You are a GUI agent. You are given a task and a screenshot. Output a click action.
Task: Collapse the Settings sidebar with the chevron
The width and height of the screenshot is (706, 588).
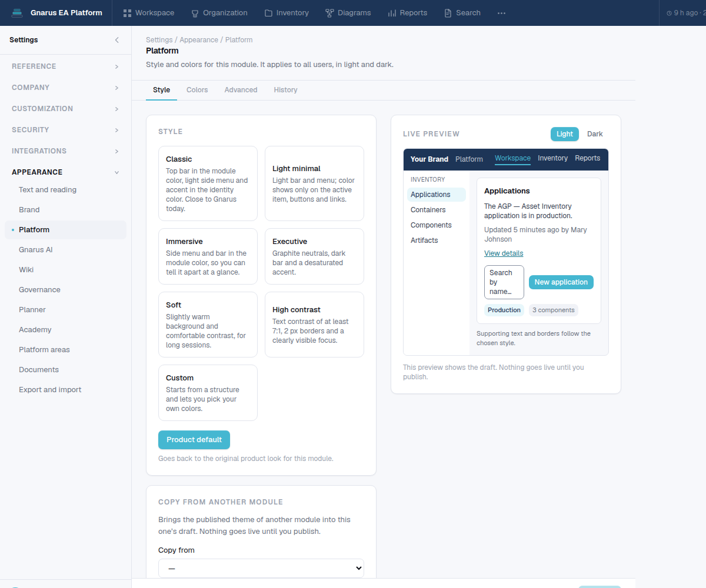tap(116, 40)
